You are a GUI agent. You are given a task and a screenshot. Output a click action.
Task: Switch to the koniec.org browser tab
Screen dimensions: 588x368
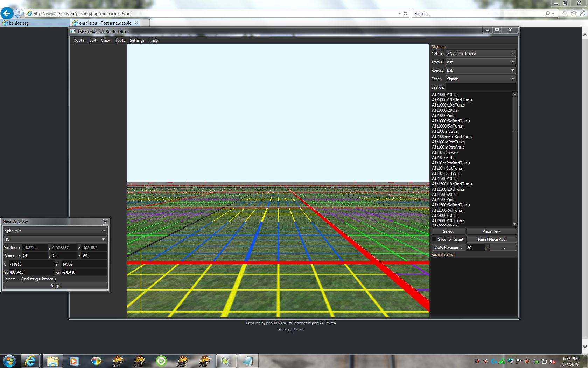[x=35, y=23]
